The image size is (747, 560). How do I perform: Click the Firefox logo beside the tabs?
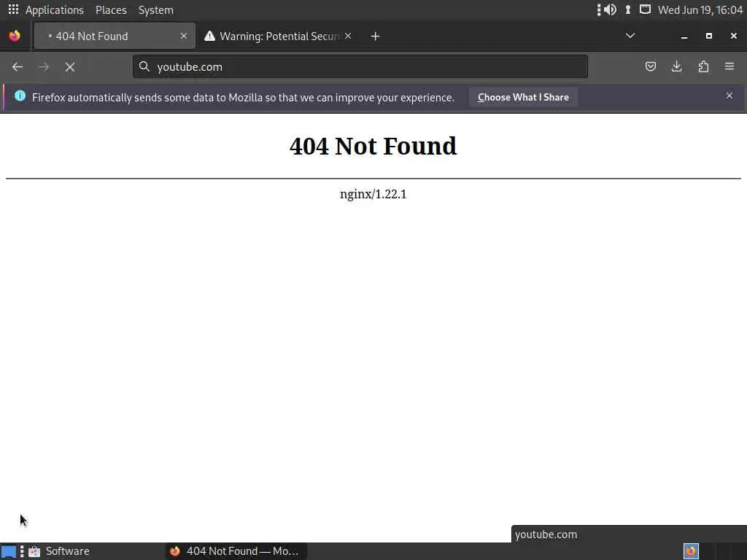(15, 36)
